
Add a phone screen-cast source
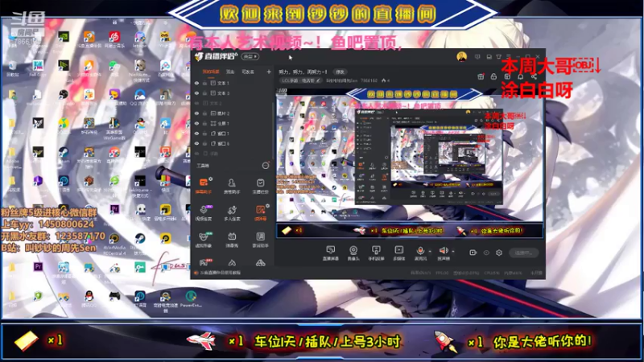376,253
